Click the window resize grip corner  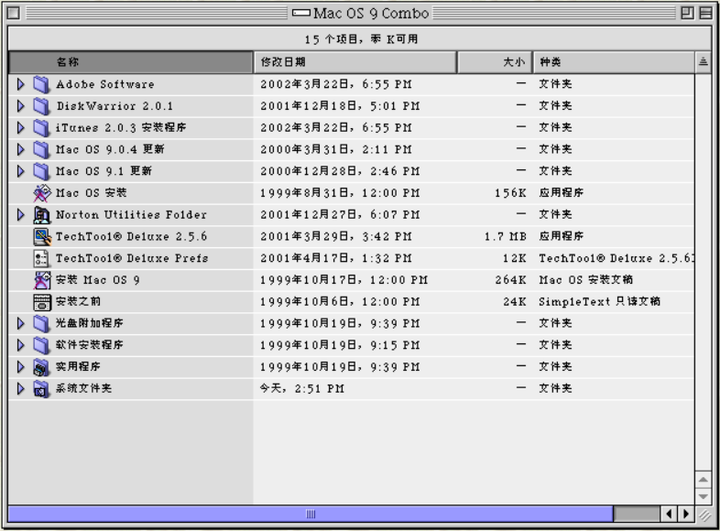[x=704, y=515]
